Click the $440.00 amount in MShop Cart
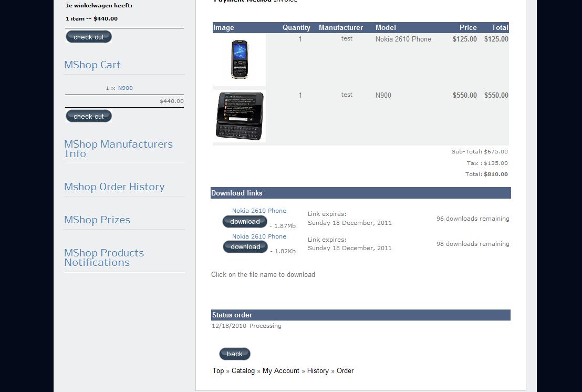Screen dimensions: 582x392 click(172, 101)
